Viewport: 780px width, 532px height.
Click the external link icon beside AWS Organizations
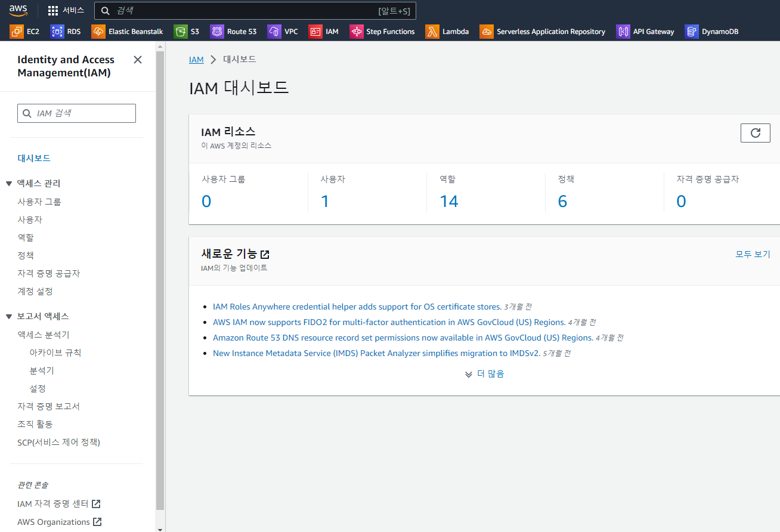[97, 522]
